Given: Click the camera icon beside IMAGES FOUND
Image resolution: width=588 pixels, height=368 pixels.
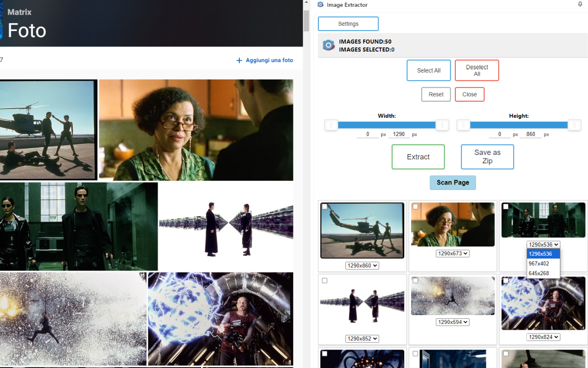Looking at the screenshot, I should [x=328, y=45].
